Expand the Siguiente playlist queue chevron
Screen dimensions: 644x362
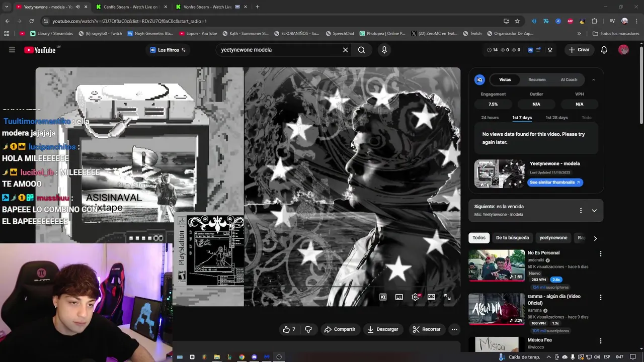pyautogui.click(x=594, y=211)
